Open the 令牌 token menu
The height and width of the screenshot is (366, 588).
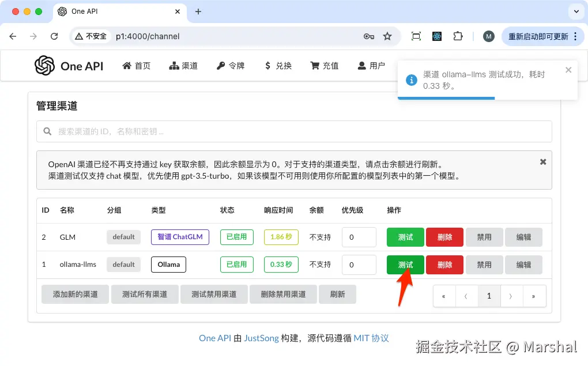pyautogui.click(x=231, y=66)
